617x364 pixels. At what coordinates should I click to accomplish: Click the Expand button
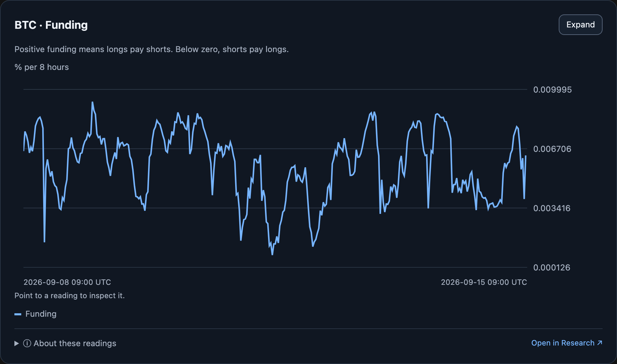pos(580,25)
